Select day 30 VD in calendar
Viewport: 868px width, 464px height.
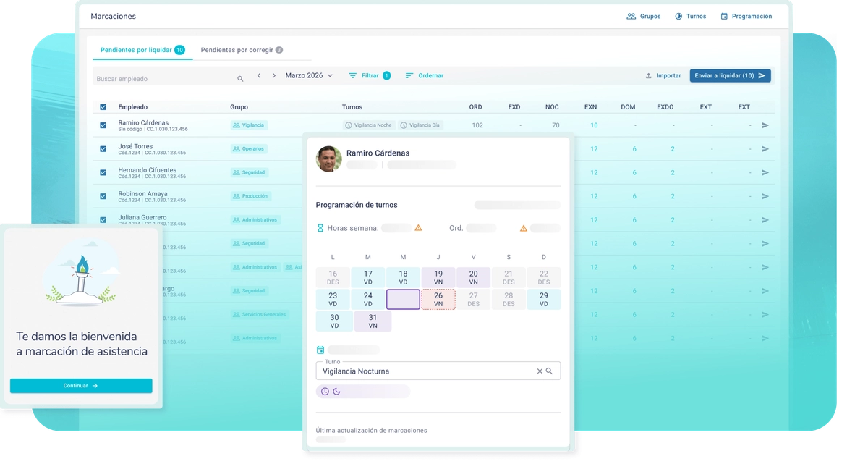(333, 321)
